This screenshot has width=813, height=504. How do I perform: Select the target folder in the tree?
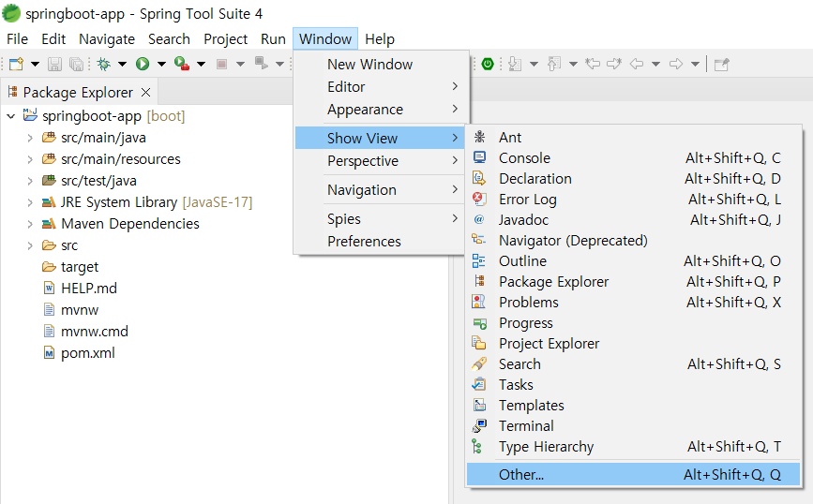click(x=80, y=267)
